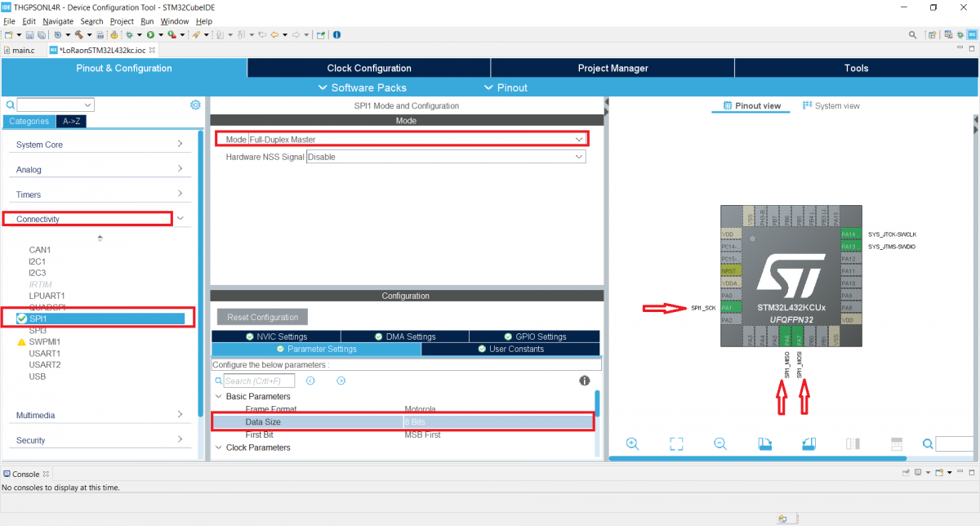
Task: Open the Project menu
Action: (122, 21)
